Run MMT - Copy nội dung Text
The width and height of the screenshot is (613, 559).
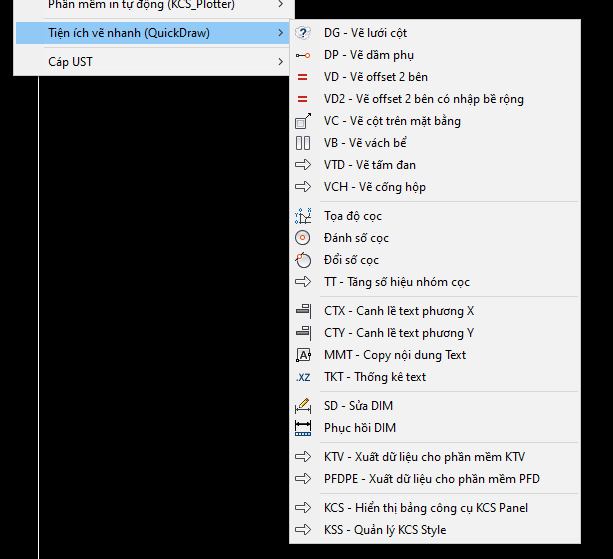click(x=435, y=355)
